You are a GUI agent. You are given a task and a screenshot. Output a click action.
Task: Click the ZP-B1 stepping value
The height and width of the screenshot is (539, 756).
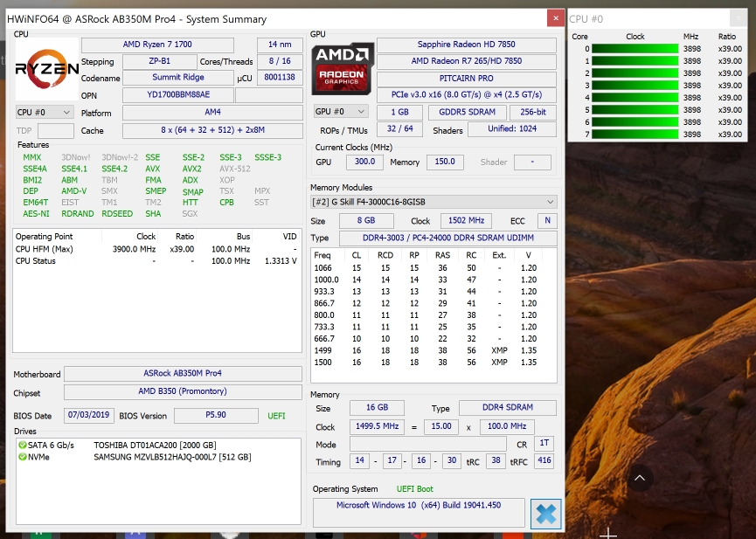[x=160, y=62]
